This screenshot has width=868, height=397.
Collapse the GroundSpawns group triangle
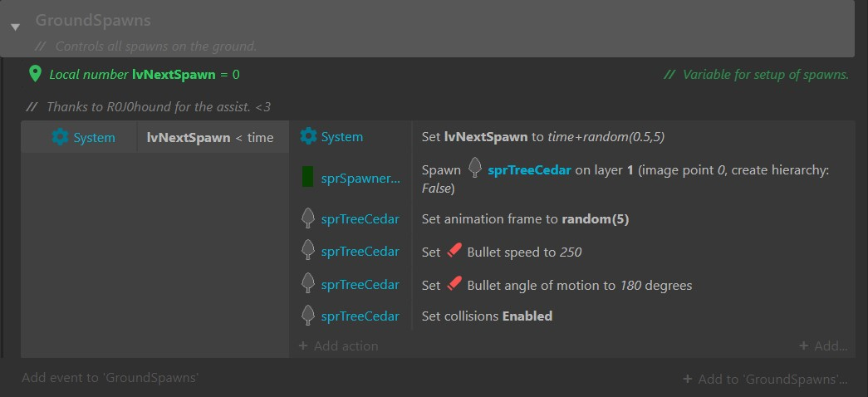(x=16, y=27)
